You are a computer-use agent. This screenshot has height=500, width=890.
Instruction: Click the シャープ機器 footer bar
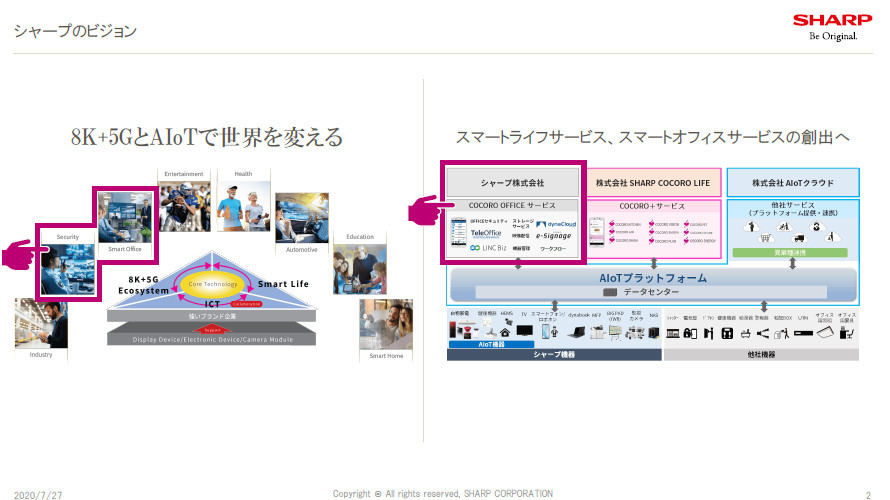554,355
